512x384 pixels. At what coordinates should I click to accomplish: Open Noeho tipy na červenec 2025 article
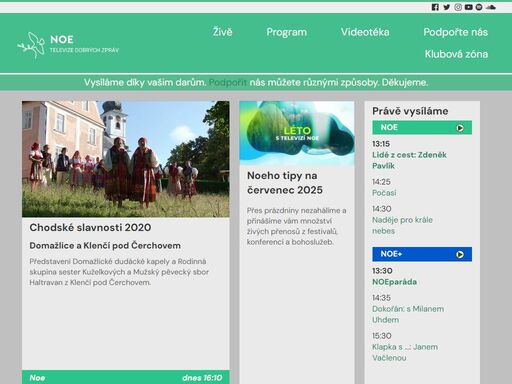tap(285, 183)
